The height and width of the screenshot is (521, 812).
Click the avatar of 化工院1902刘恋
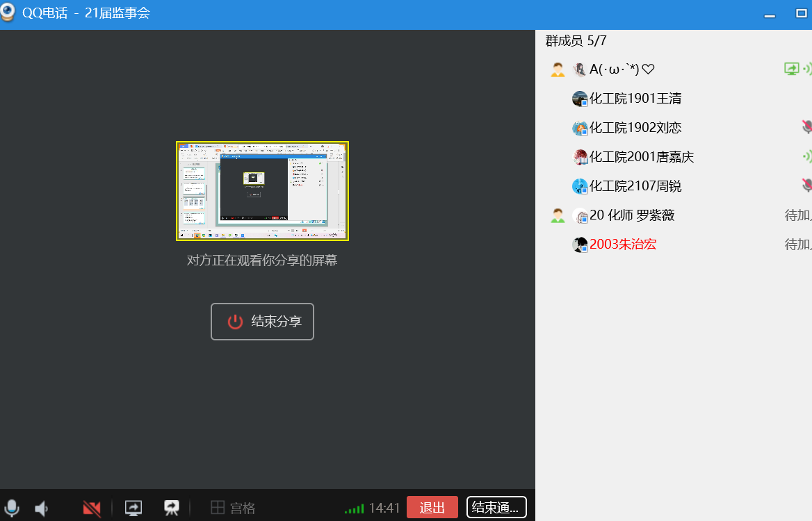(580, 128)
